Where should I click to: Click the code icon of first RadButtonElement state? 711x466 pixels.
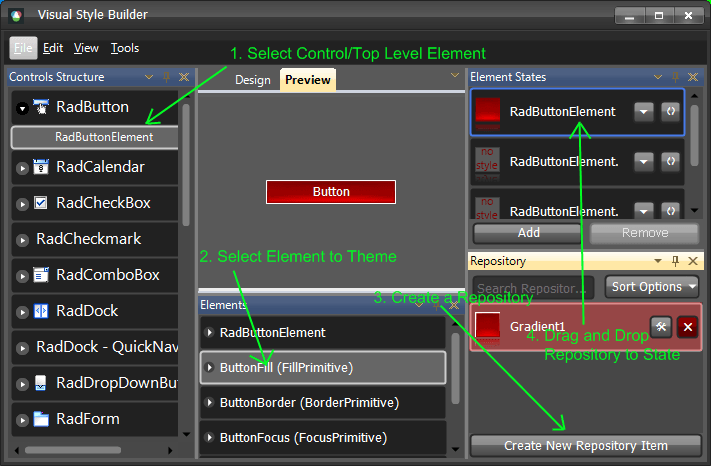coord(671,111)
